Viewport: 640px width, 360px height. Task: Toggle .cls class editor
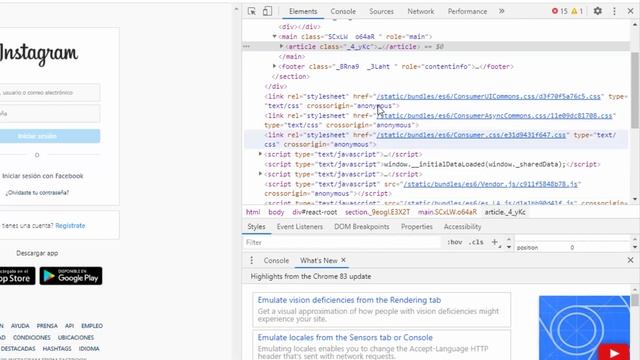tap(476, 242)
